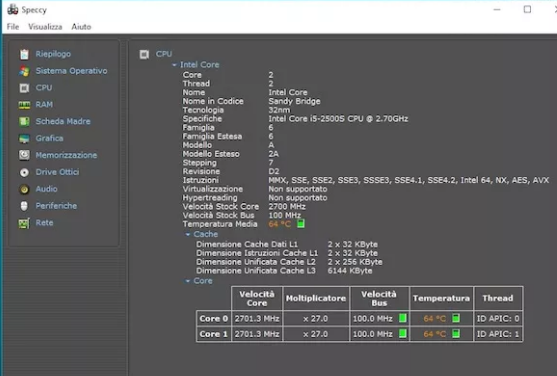Show the Audio section
Screen dimensions: 557x376
coord(46,189)
